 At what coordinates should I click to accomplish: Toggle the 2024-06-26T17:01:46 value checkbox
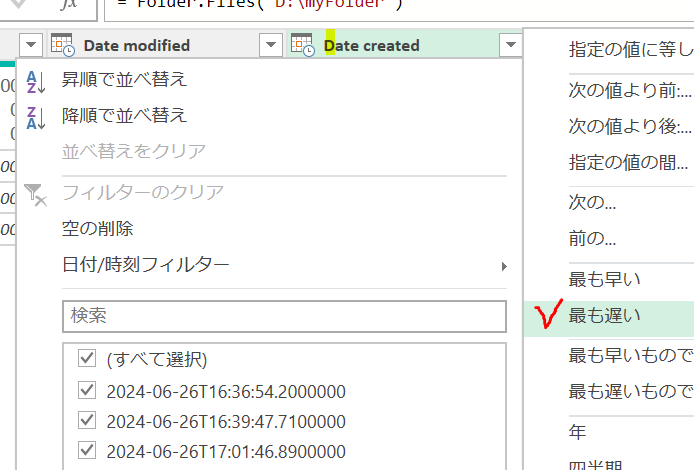coord(86,452)
